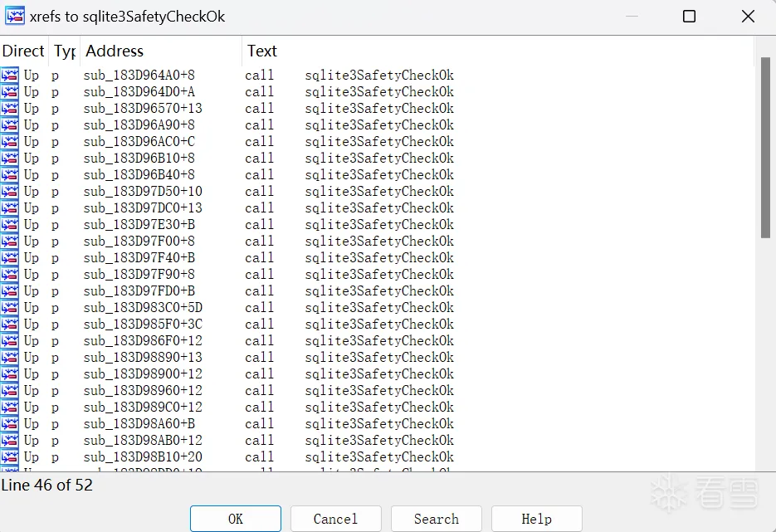Click the xref icon for sub_183D964A0+8
Image resolution: width=776 pixels, height=532 pixels.
[x=10, y=76]
